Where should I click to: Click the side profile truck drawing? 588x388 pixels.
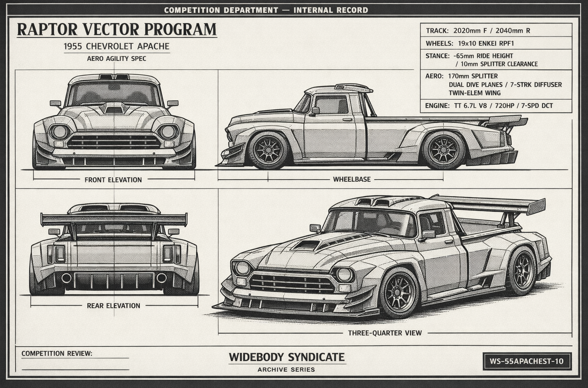[371, 127]
